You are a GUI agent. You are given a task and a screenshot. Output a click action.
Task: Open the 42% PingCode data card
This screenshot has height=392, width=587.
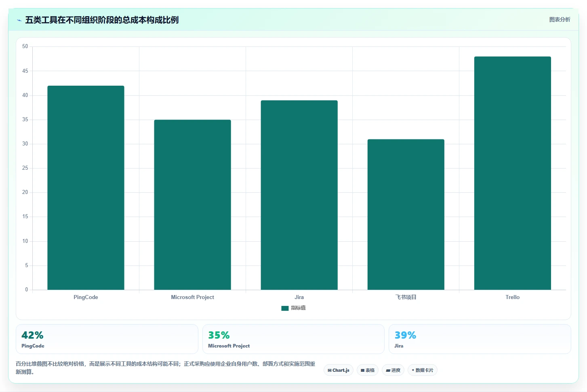[107, 339]
